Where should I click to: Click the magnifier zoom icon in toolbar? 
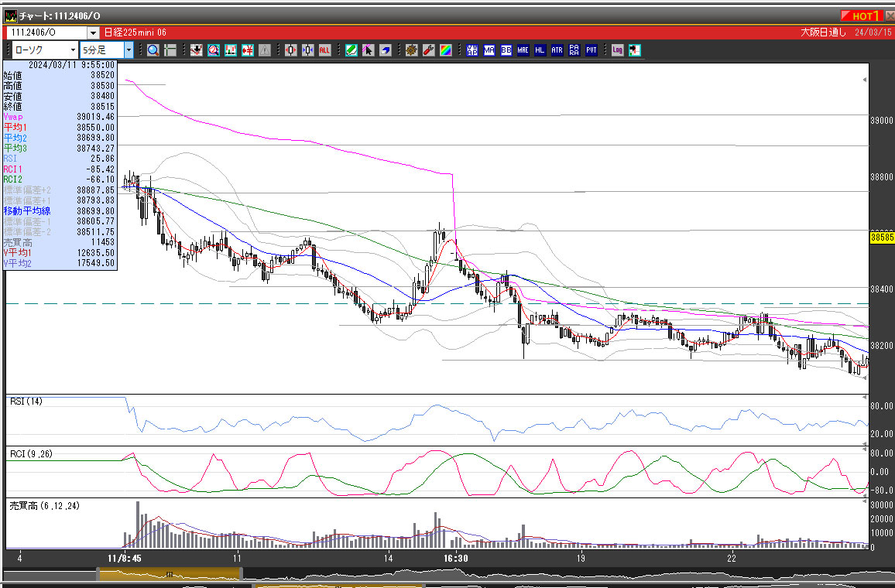(153, 50)
